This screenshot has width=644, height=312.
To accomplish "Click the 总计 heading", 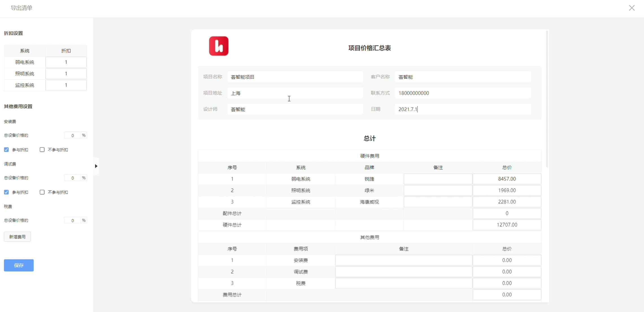I will tap(369, 139).
